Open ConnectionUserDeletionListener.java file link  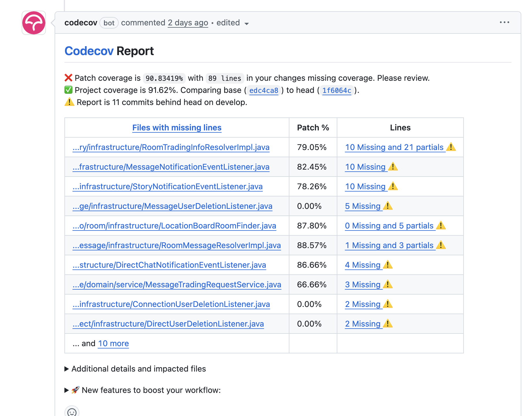click(171, 304)
